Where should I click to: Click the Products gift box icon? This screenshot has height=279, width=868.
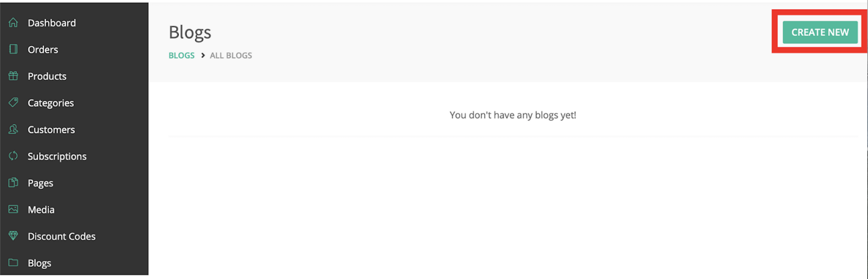click(x=13, y=76)
